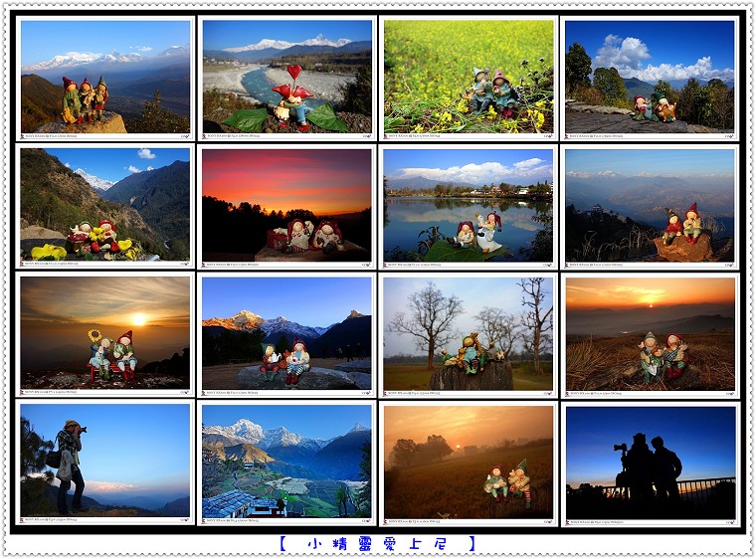756x559 pixels.
Task: Open the lake reflection gnome with goose photo
Action: click(469, 206)
